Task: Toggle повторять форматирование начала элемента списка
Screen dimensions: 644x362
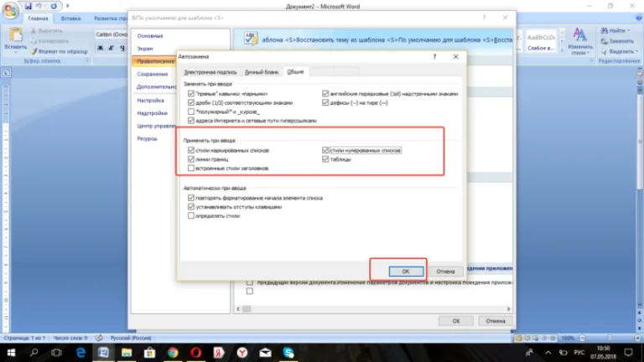Action: 191,198
